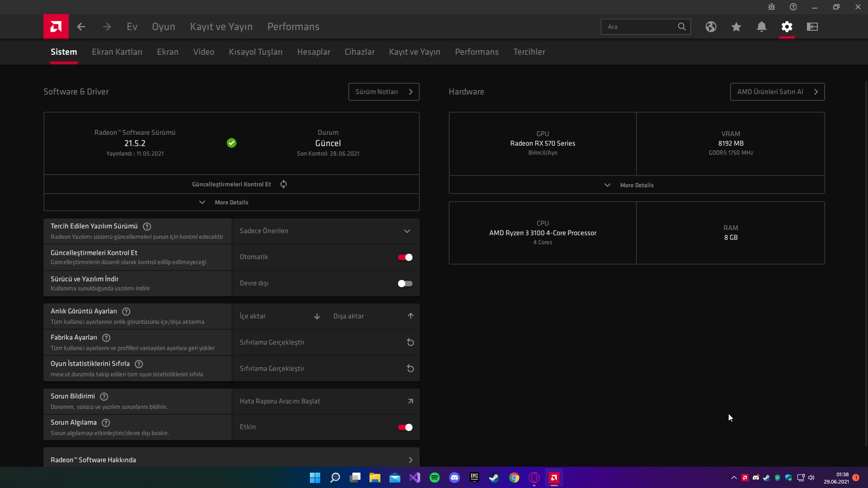868x488 pixels.
Task: Click AMD Ürünleri Satın Al button
Action: [x=777, y=92]
